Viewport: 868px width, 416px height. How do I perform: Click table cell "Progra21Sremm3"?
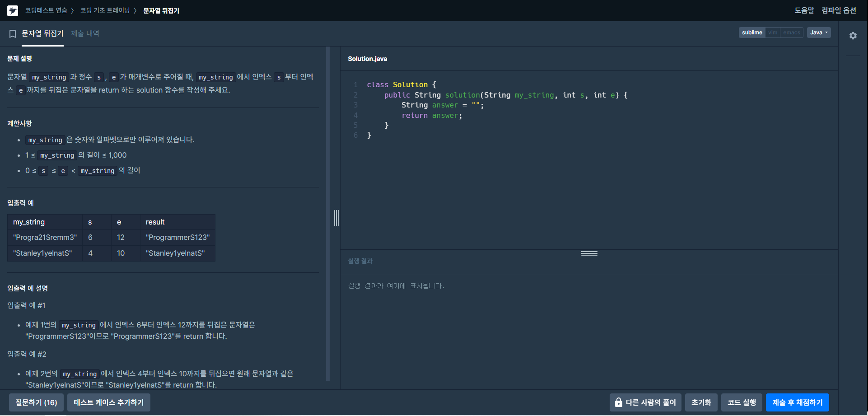pyautogui.click(x=45, y=238)
